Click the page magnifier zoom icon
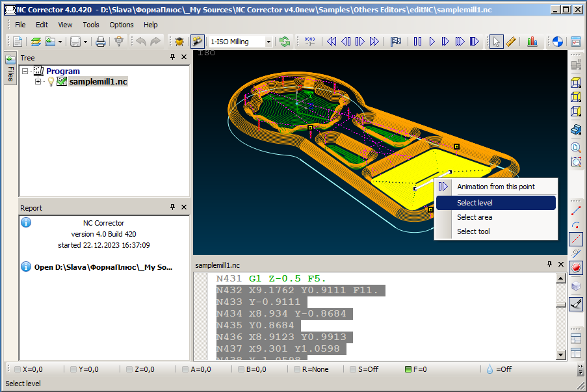 click(576, 147)
